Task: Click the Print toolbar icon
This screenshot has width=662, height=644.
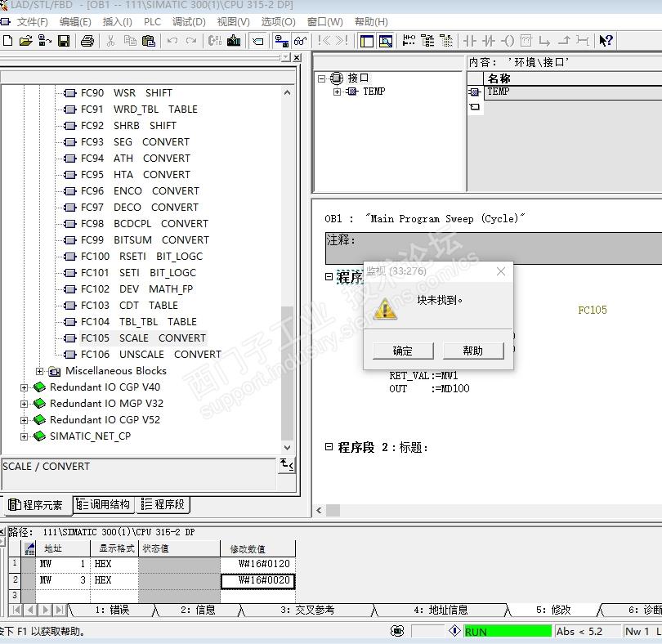Action: 87,41
